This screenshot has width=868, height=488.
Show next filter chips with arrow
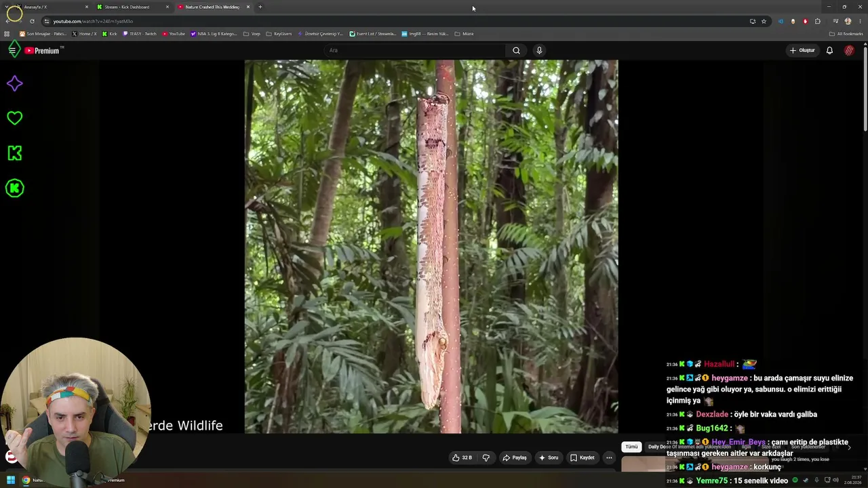pos(848,447)
